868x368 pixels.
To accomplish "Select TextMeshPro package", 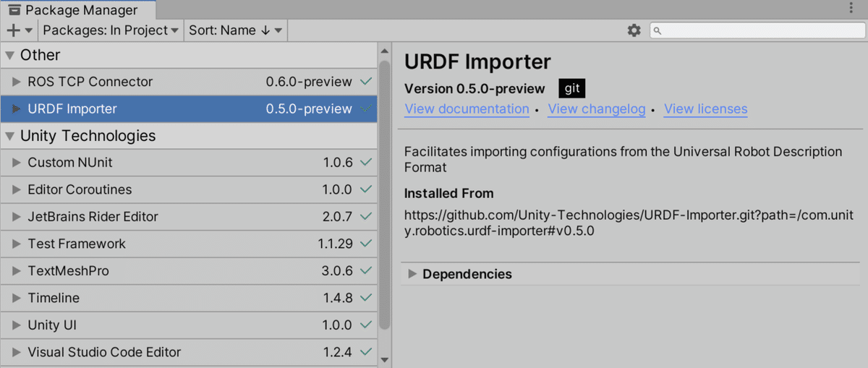I will pyautogui.click(x=189, y=270).
